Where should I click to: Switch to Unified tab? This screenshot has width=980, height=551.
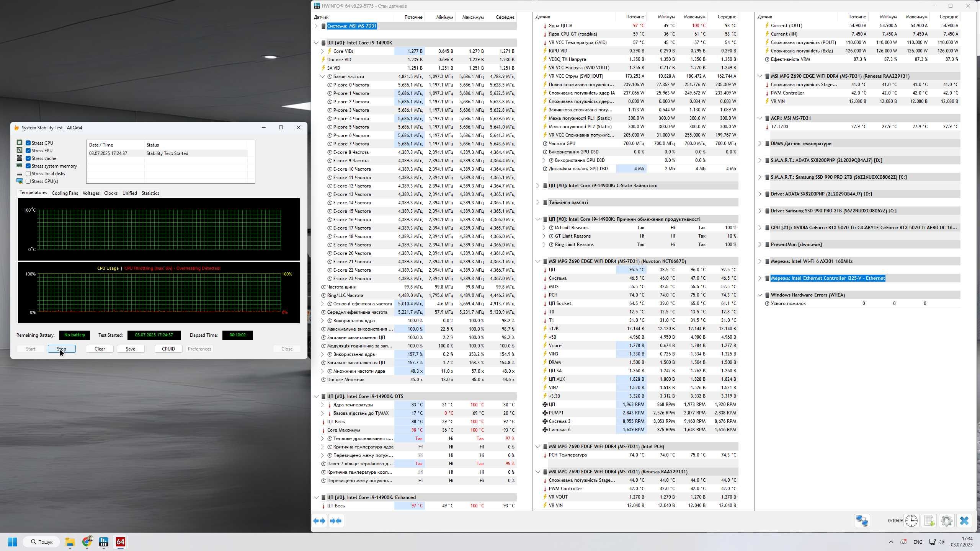click(x=129, y=193)
